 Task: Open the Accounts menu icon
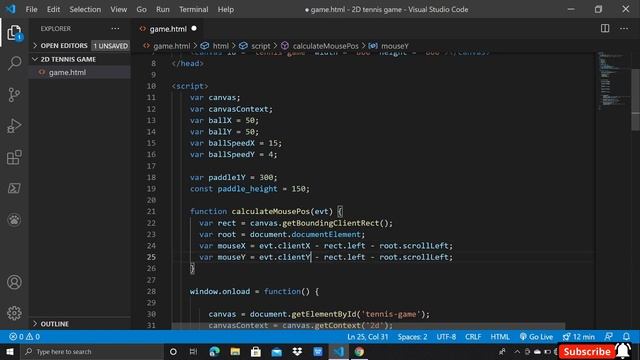[x=14, y=282]
